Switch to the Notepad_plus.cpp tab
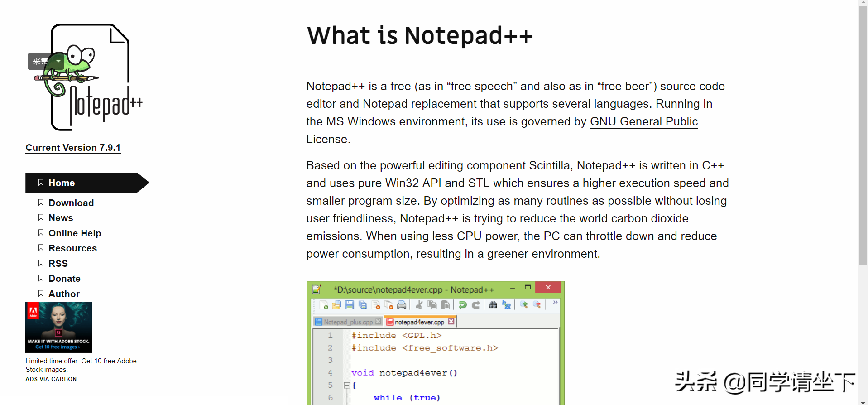Screen dimensions: 868x405 click(x=348, y=322)
